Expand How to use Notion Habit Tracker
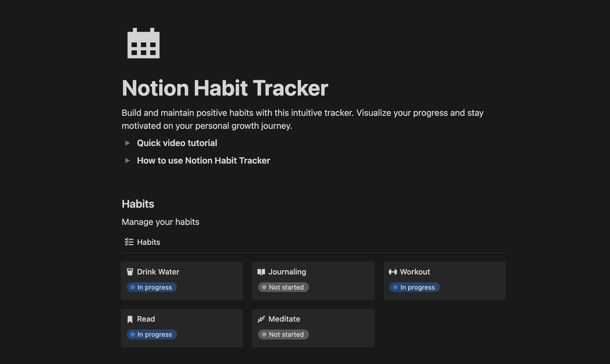 click(127, 161)
